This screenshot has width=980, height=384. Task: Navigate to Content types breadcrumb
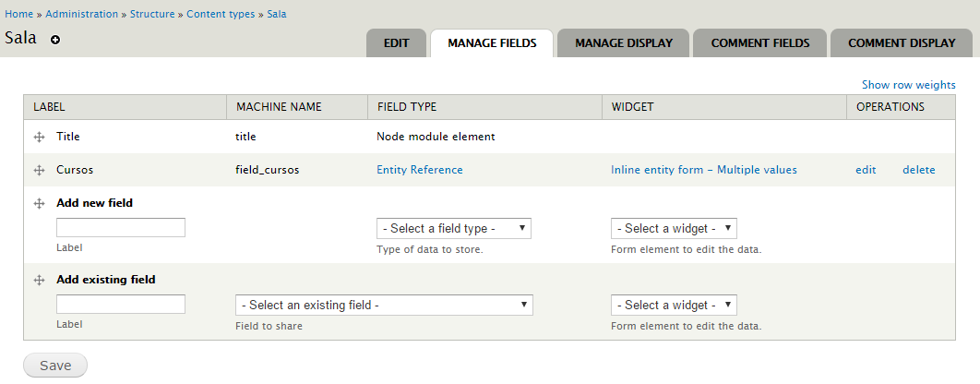pyautogui.click(x=222, y=15)
